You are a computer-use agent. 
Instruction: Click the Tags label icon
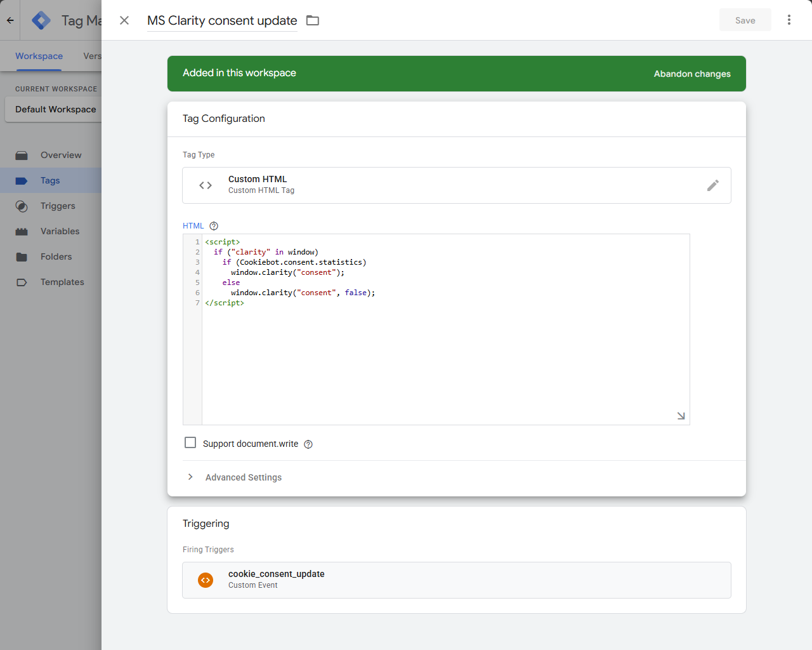(22, 181)
